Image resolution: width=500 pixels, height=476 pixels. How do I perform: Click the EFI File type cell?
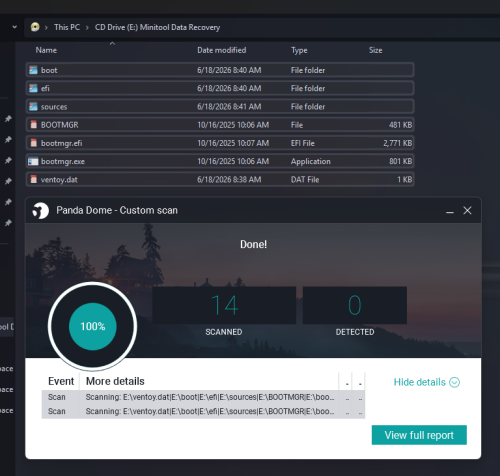pyautogui.click(x=303, y=143)
